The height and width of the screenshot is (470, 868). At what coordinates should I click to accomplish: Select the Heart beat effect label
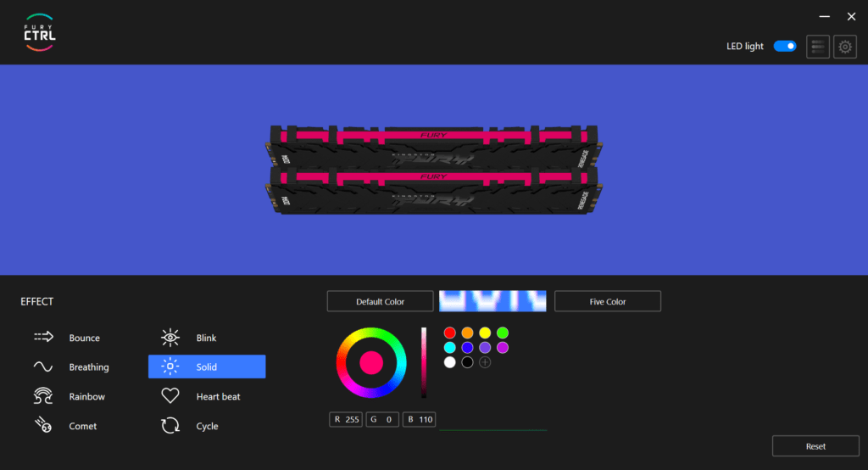point(218,397)
